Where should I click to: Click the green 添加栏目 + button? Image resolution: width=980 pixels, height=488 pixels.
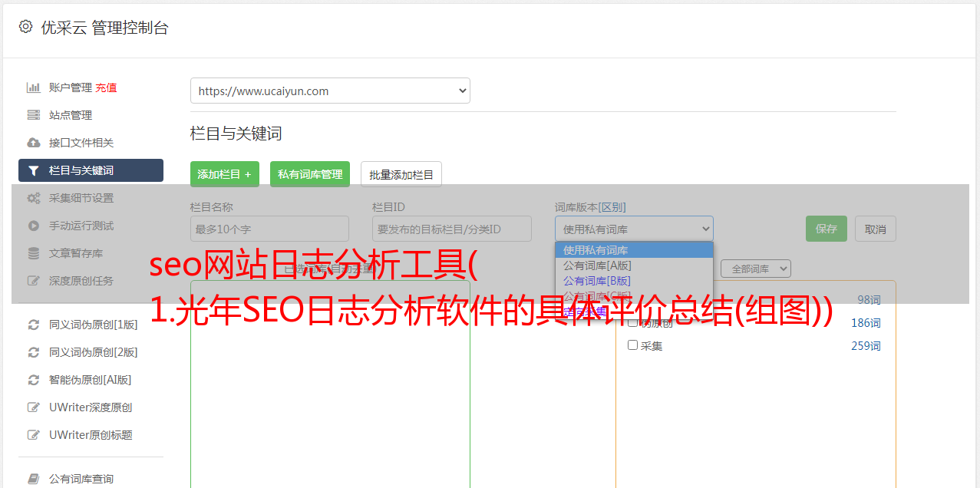pos(225,174)
